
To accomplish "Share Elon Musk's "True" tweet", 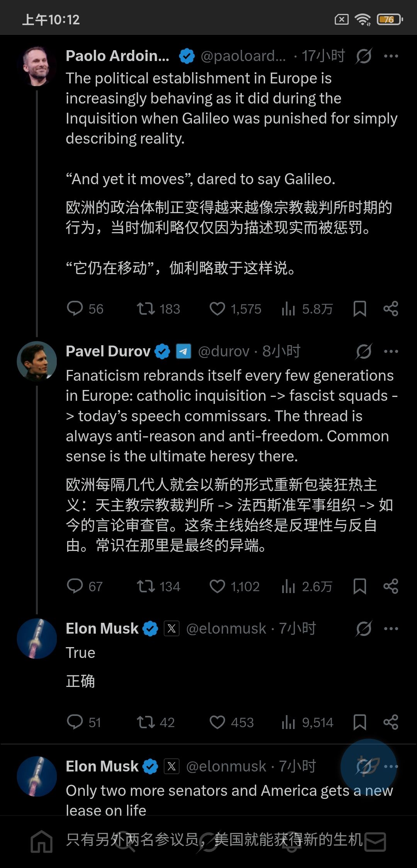I will click(x=390, y=722).
